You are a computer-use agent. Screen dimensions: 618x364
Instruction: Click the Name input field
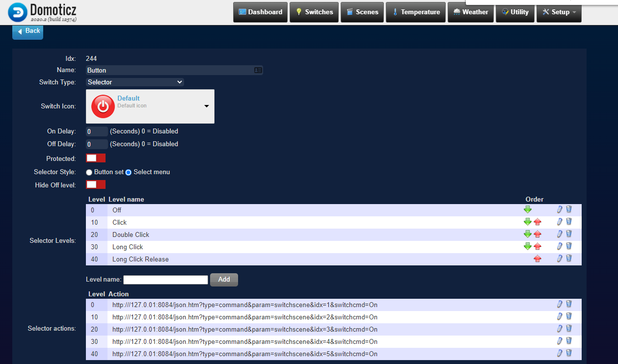tap(174, 70)
